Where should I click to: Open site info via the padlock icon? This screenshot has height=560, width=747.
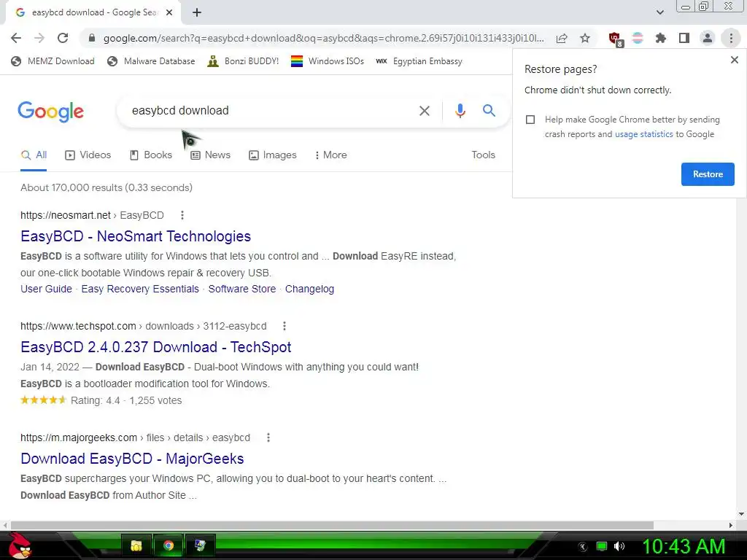pos(92,38)
